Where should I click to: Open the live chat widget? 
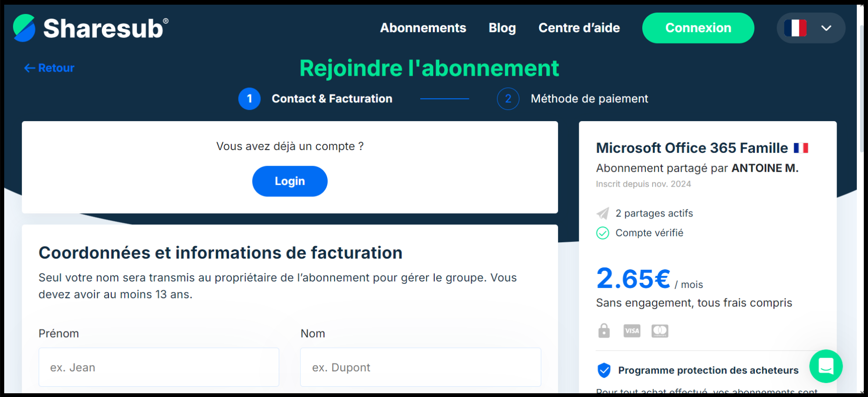[826, 366]
